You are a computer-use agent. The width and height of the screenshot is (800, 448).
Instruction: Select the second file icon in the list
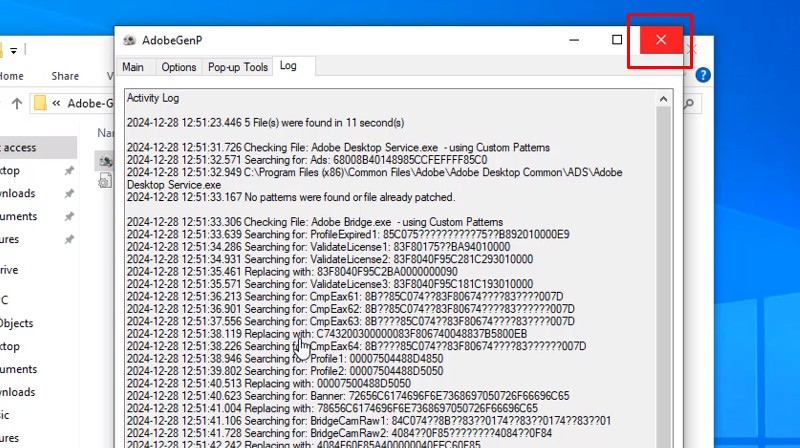104,180
